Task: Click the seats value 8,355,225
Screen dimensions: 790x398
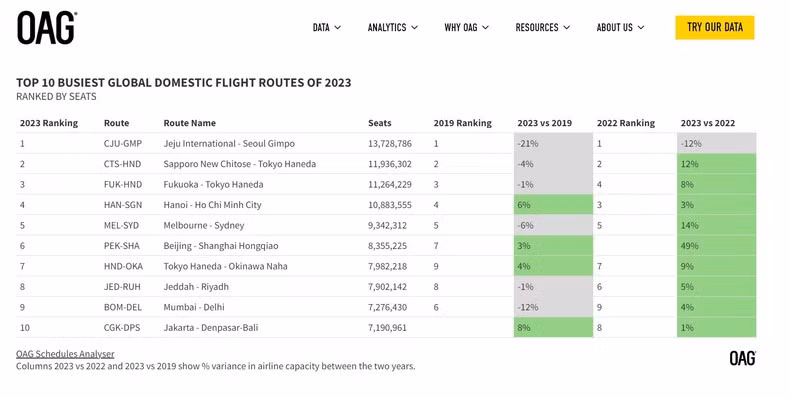Action: (387, 246)
